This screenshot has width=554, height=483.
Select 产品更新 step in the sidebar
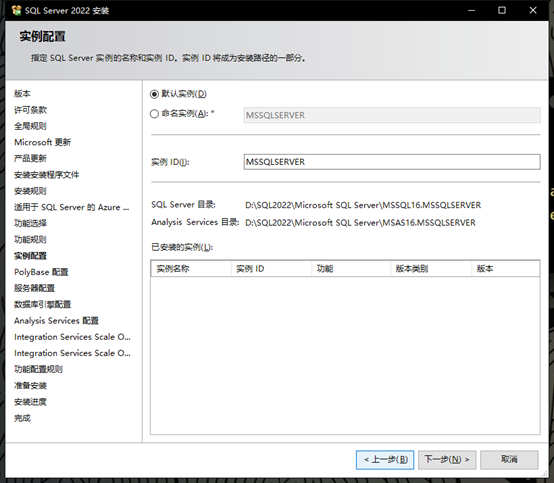tap(30, 159)
